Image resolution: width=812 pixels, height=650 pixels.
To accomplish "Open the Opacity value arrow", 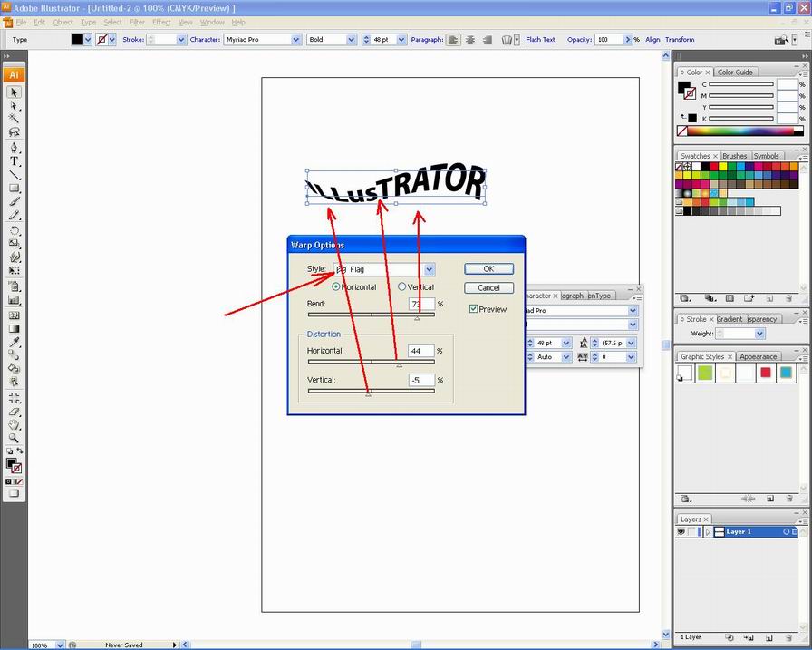I will tap(628, 39).
